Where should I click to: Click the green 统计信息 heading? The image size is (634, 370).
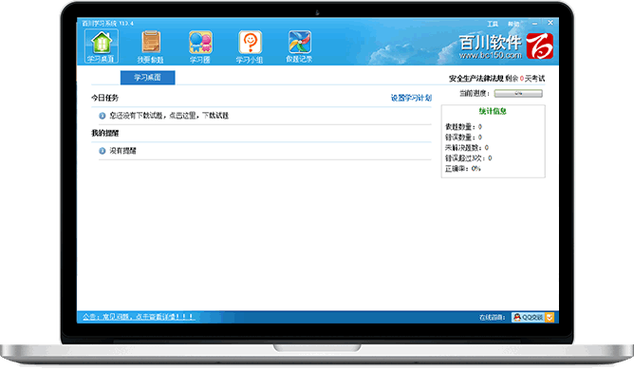point(492,111)
